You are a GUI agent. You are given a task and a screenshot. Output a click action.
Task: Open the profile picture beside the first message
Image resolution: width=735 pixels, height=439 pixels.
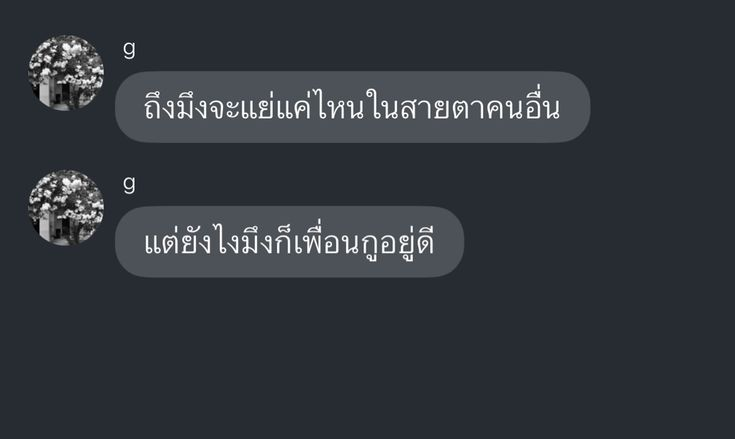click(x=66, y=73)
